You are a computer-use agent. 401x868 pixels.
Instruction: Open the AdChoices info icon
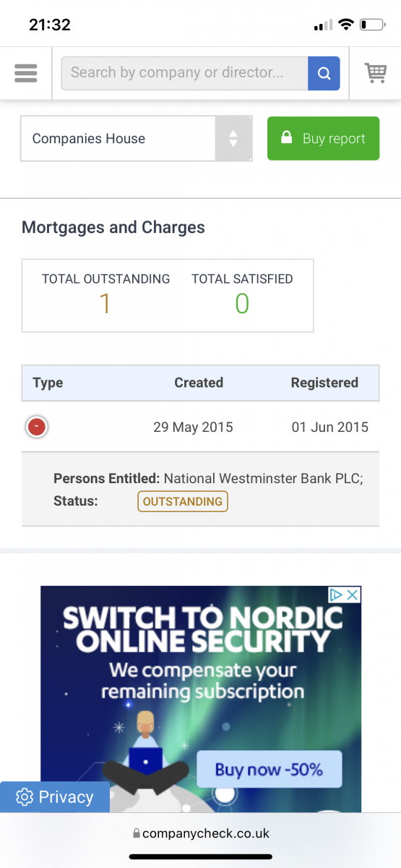[x=336, y=595]
